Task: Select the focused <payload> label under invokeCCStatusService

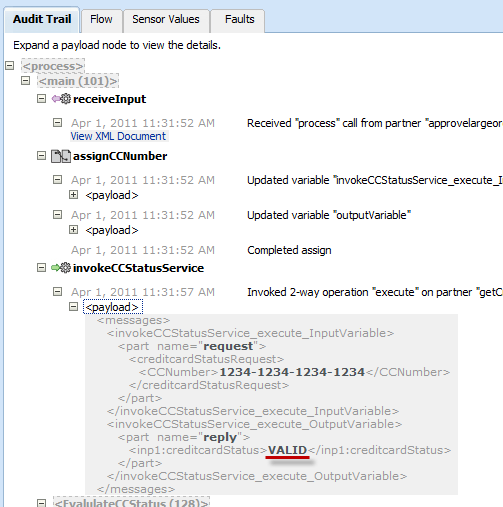Action: point(113,307)
